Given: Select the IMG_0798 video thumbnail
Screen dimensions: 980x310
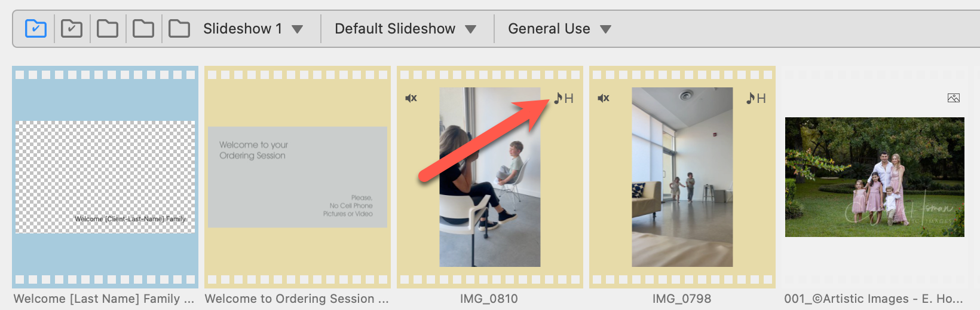Looking at the screenshot, I should tap(682, 177).
